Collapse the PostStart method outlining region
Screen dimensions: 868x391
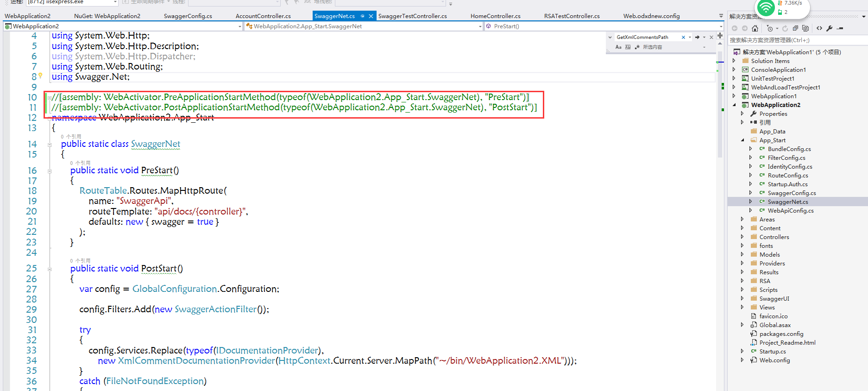[x=49, y=269]
